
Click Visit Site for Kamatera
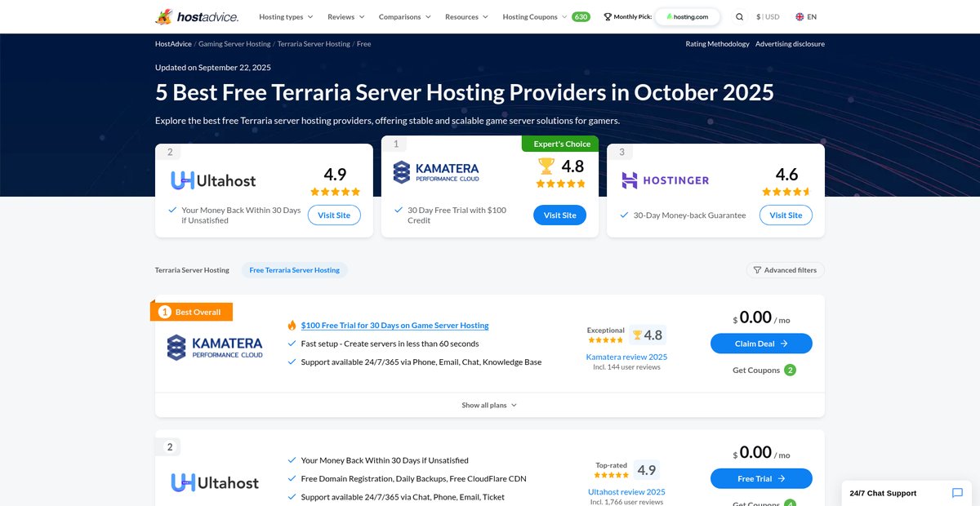(x=559, y=215)
